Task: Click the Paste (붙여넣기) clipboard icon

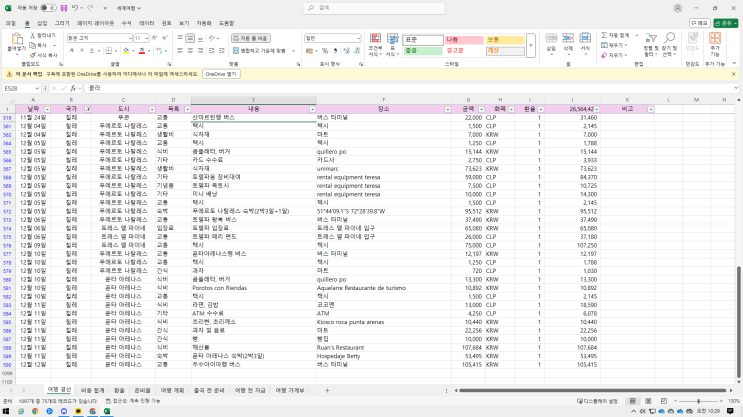Action: 17,39
